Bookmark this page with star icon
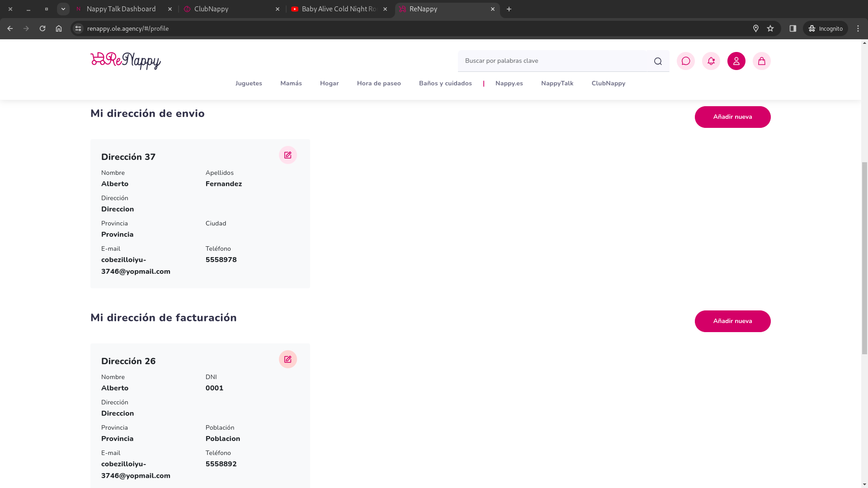Viewport: 868px width, 488px height. (x=770, y=28)
